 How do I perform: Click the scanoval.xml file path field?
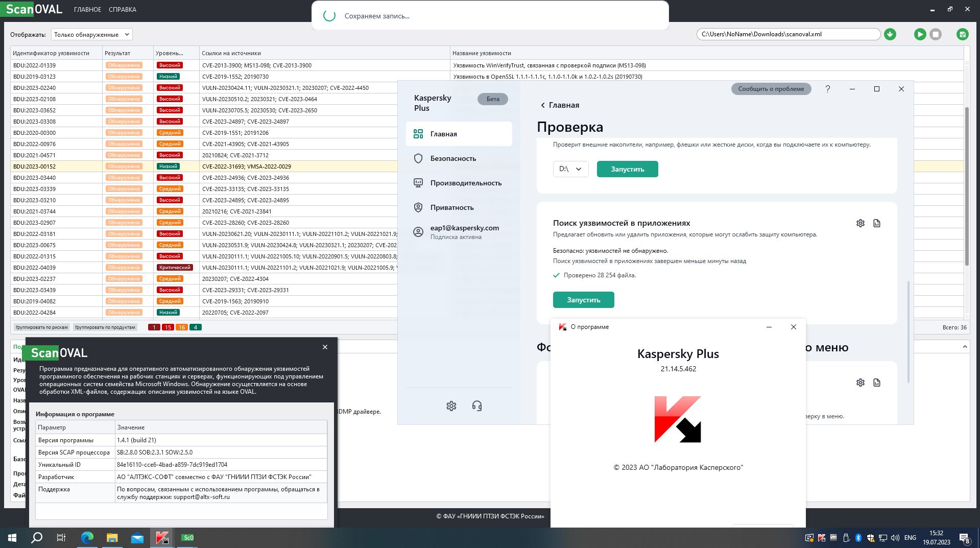[788, 34]
